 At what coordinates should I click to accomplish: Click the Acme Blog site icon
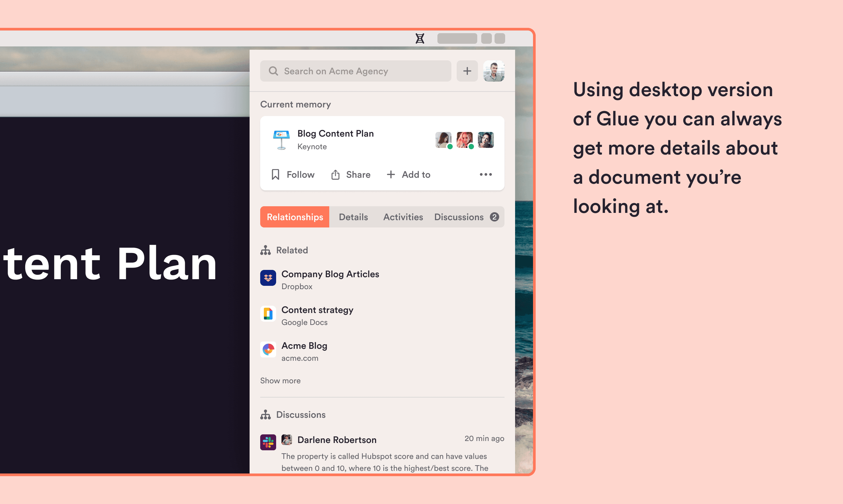[x=268, y=349]
